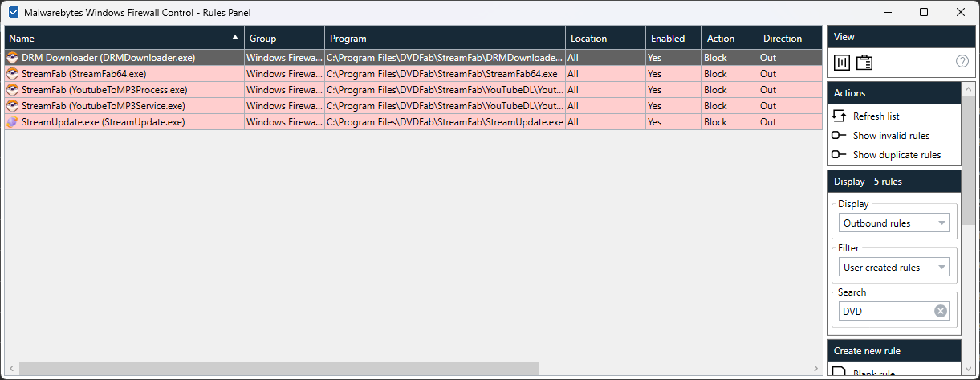980x380 pixels.
Task: Collapse the View panel header
Action: coord(901,37)
